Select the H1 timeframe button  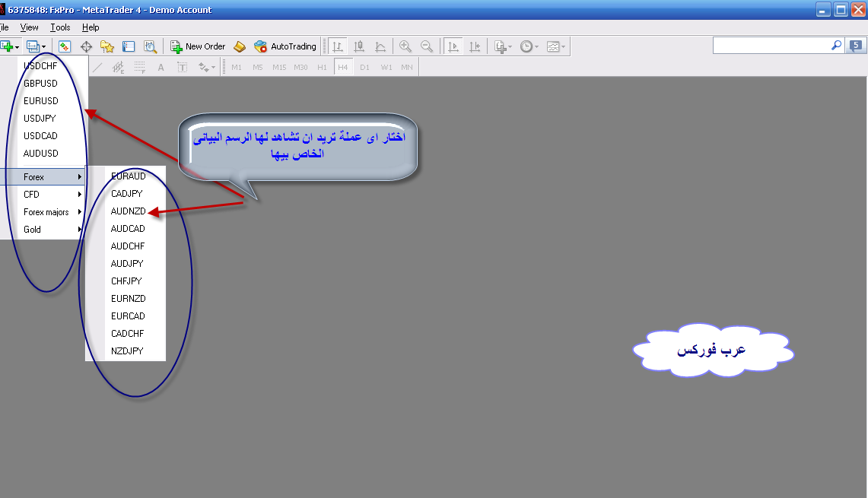323,68
